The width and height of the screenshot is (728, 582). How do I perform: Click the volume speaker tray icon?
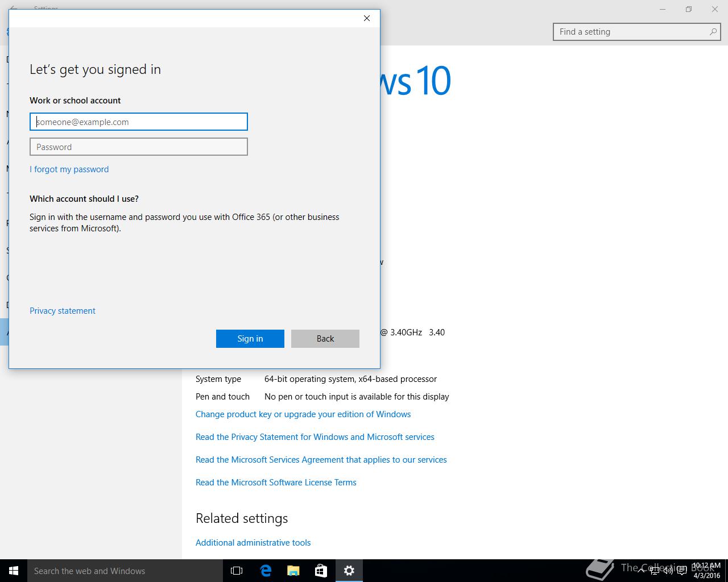668,571
